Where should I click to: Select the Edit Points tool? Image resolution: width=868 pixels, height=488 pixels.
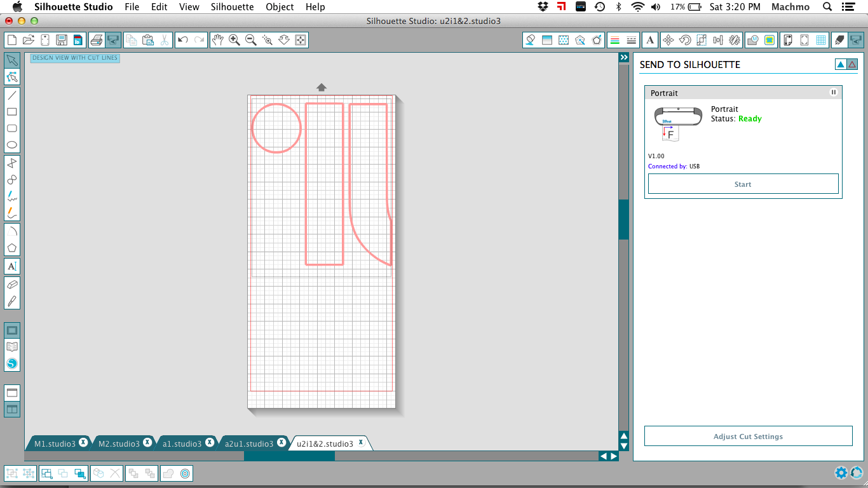click(12, 77)
